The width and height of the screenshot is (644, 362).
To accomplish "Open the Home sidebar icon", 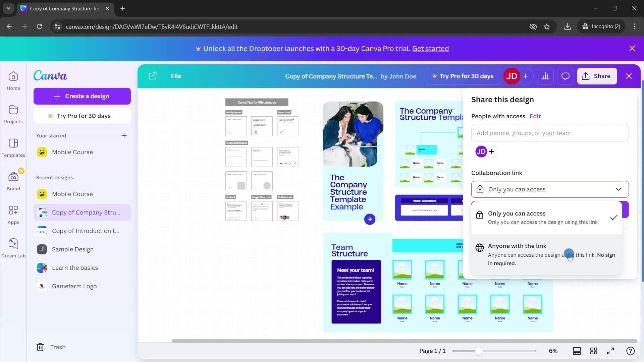I will [13, 81].
